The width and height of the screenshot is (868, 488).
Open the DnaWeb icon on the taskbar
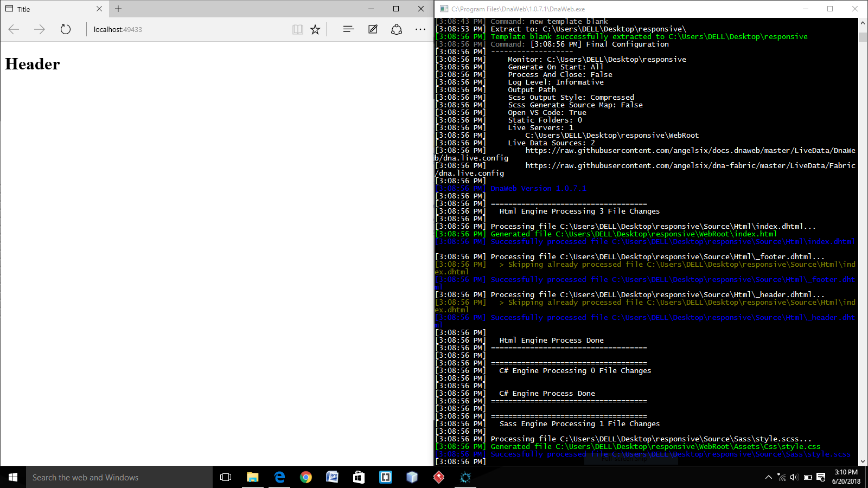(465, 477)
